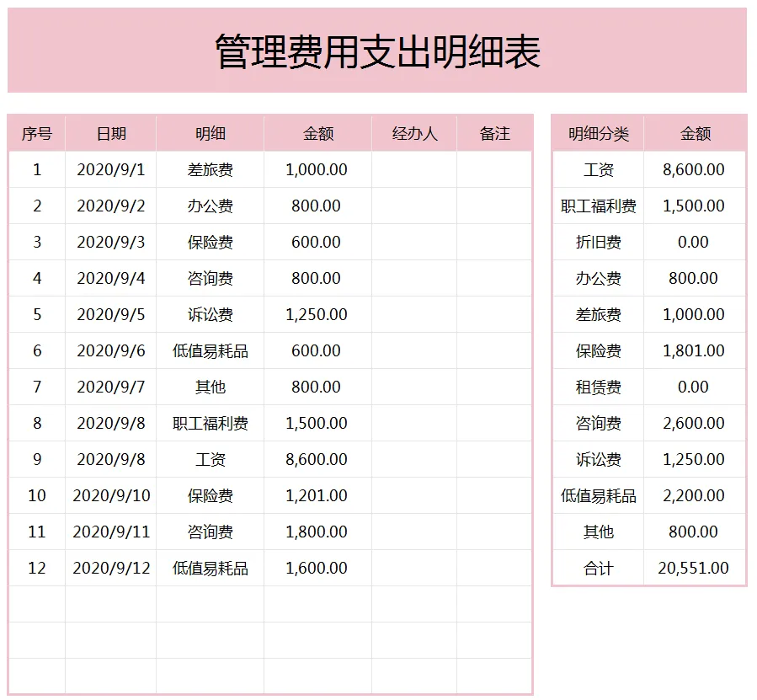The height and width of the screenshot is (700, 757).
Task: Click 低值易耗品 in the 2020/9/12 row
Action: tap(210, 568)
